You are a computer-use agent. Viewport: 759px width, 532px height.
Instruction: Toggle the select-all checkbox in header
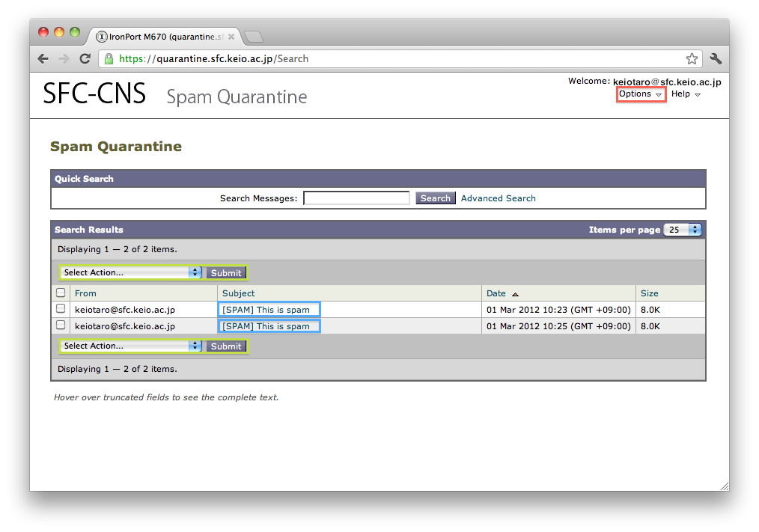(61, 293)
